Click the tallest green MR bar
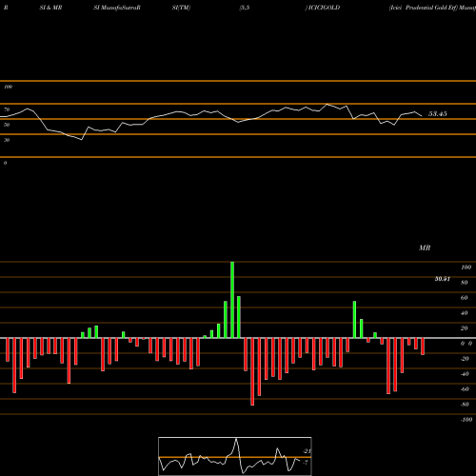 232,300
